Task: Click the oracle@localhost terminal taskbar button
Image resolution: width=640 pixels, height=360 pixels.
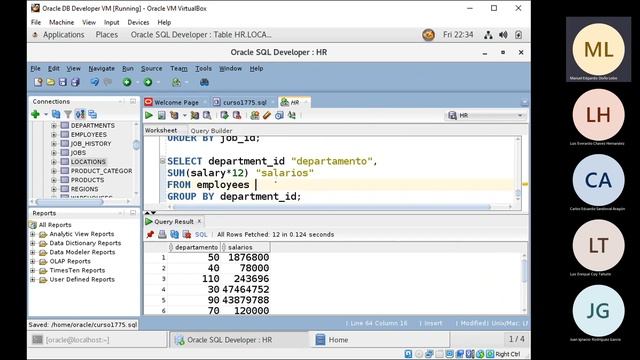Action: (99, 340)
